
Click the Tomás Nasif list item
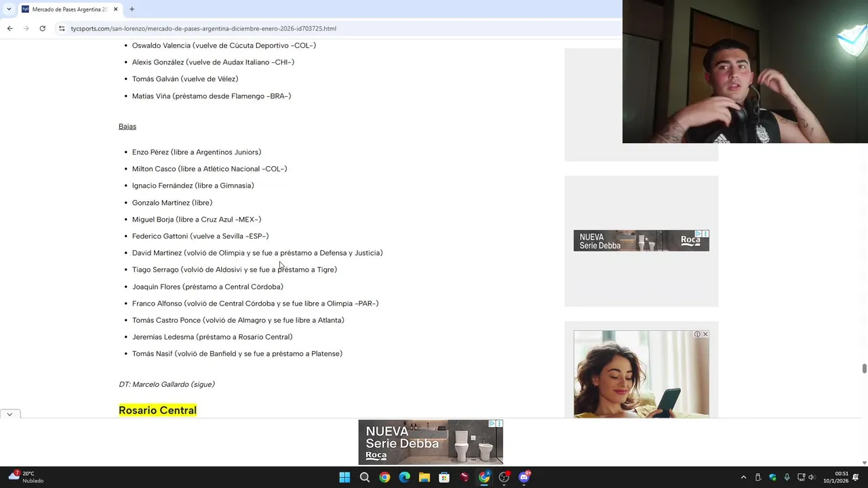[x=237, y=354]
